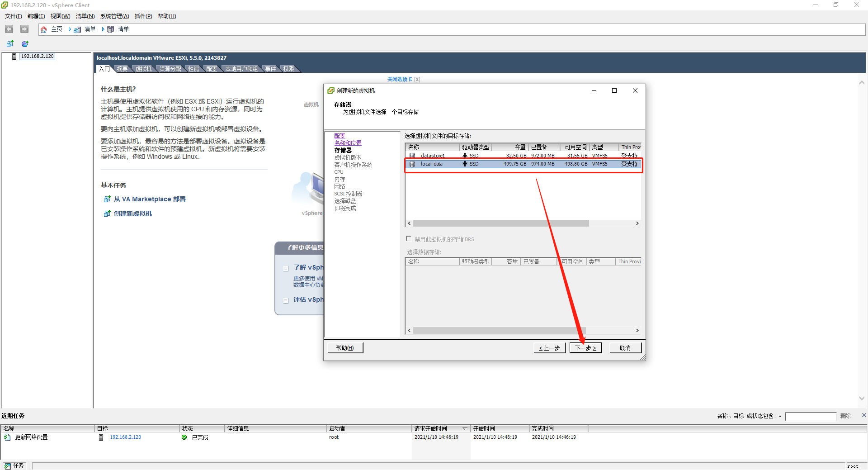868x470 pixels.
Task: Click the 下一步 button in the wizard
Action: coord(585,347)
